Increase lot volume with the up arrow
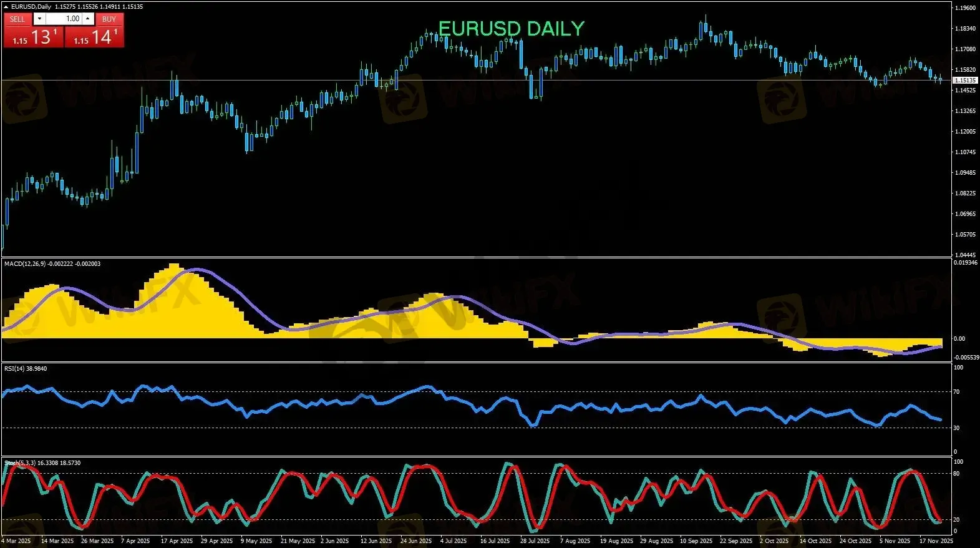Image resolution: width=980 pixels, height=548 pixels. coord(88,19)
